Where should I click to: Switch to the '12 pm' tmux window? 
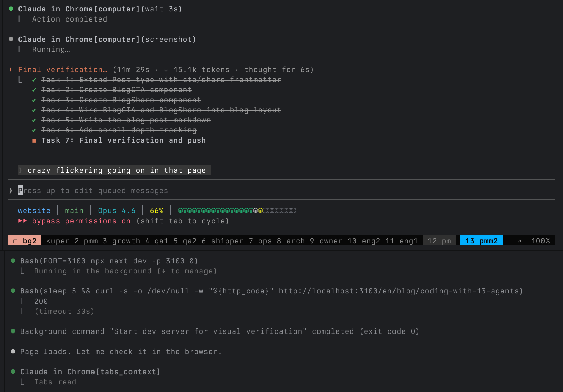pyautogui.click(x=439, y=241)
